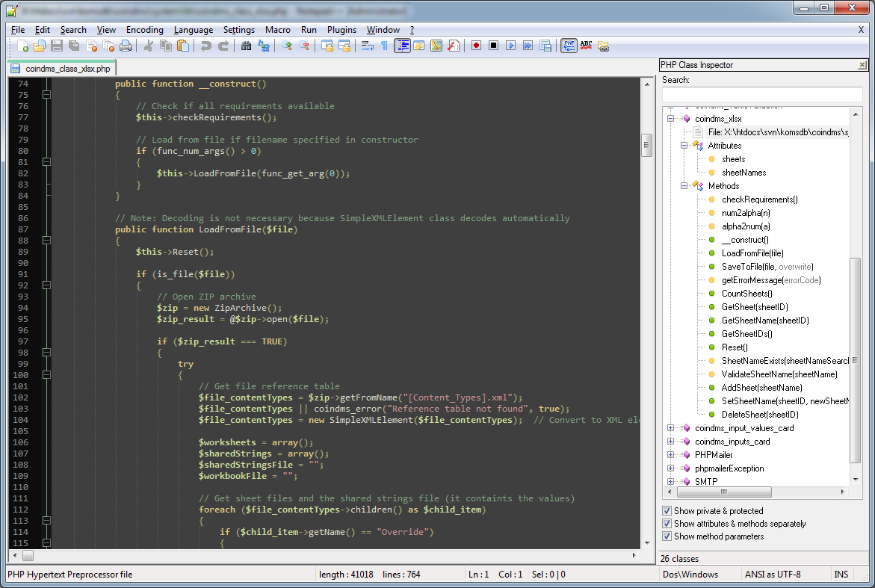Click the Undo arrow icon
The width and height of the screenshot is (875, 588).
pos(206,46)
